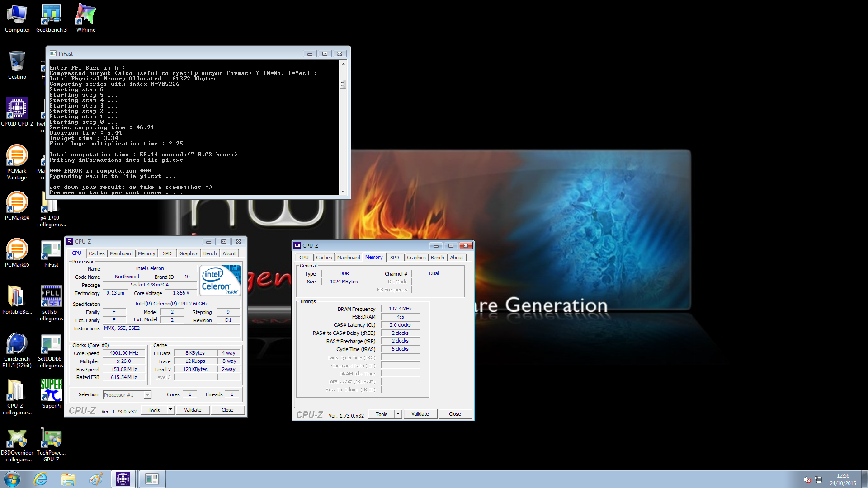868x488 pixels.
Task: Launch TechPowerUp GPU-Z shortcut
Action: coord(52,444)
